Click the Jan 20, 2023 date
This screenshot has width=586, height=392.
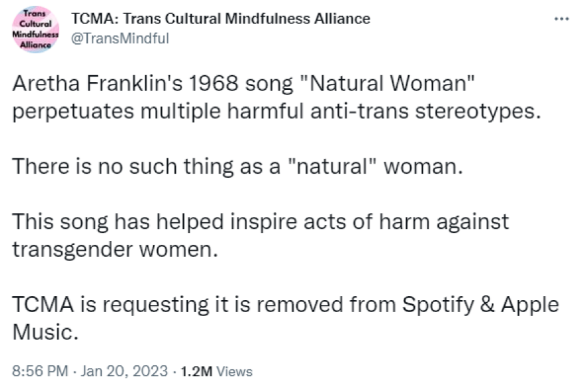pyautogui.click(x=125, y=371)
